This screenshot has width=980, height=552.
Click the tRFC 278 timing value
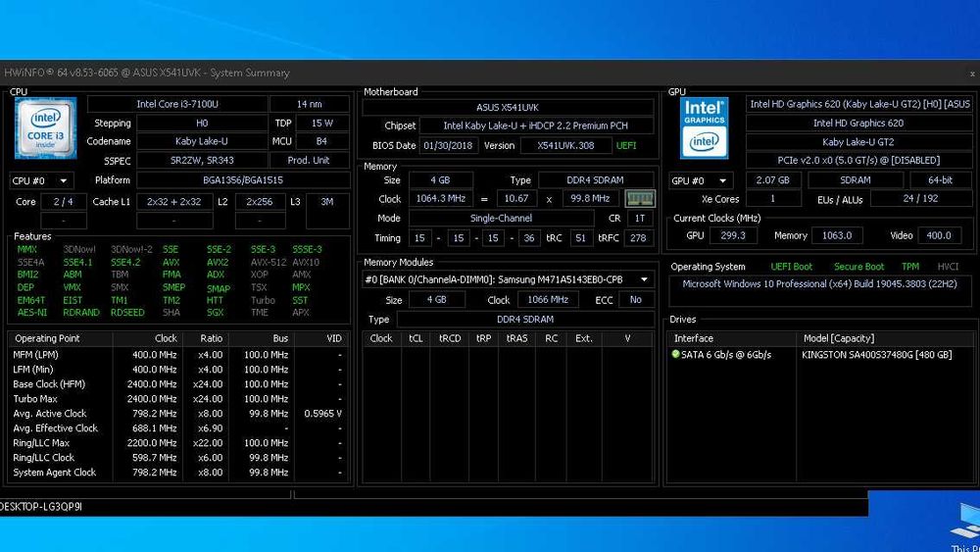638,238
